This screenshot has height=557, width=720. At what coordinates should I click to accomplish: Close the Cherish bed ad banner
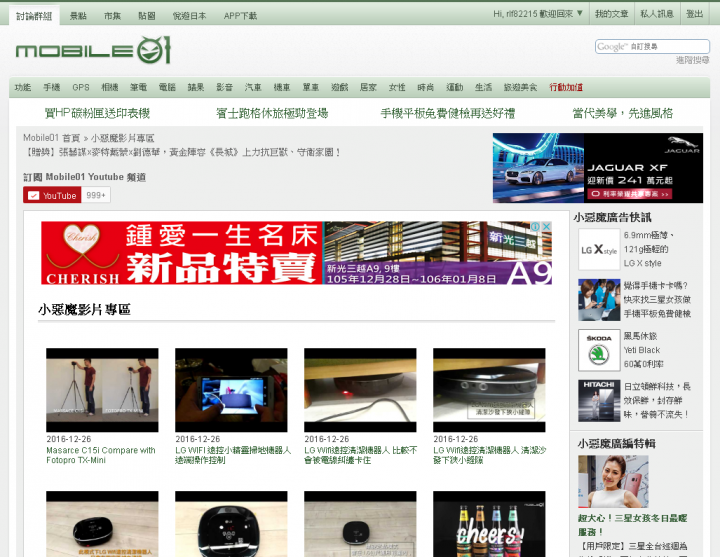pos(546,227)
